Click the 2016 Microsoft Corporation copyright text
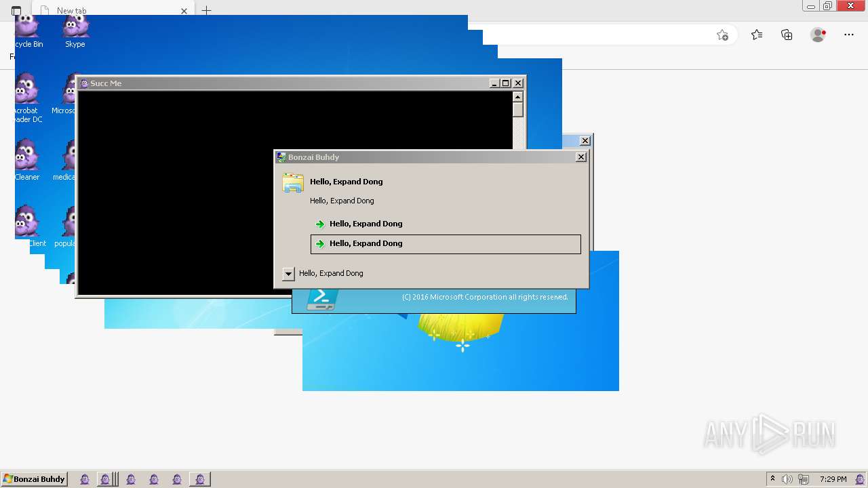Image resolution: width=868 pixels, height=488 pixels. [485, 297]
